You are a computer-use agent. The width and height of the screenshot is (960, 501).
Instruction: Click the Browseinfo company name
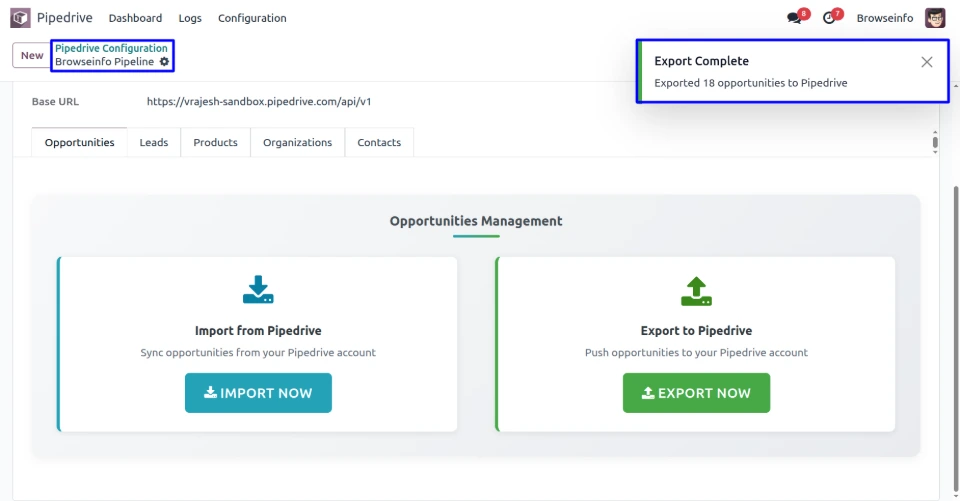[884, 18]
